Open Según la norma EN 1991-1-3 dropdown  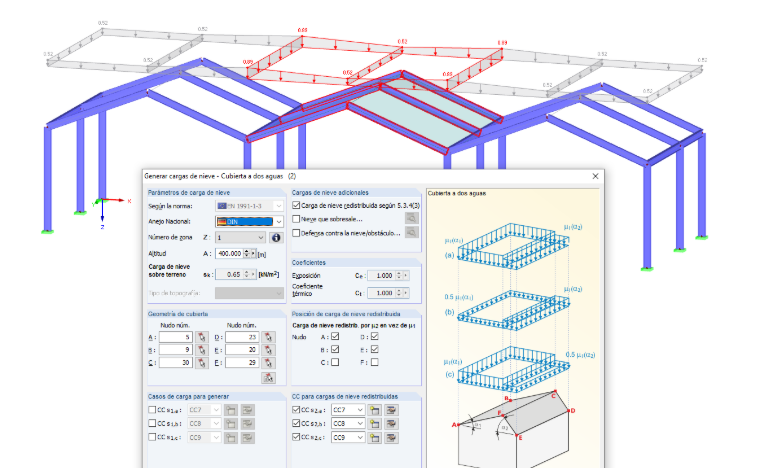249,206
